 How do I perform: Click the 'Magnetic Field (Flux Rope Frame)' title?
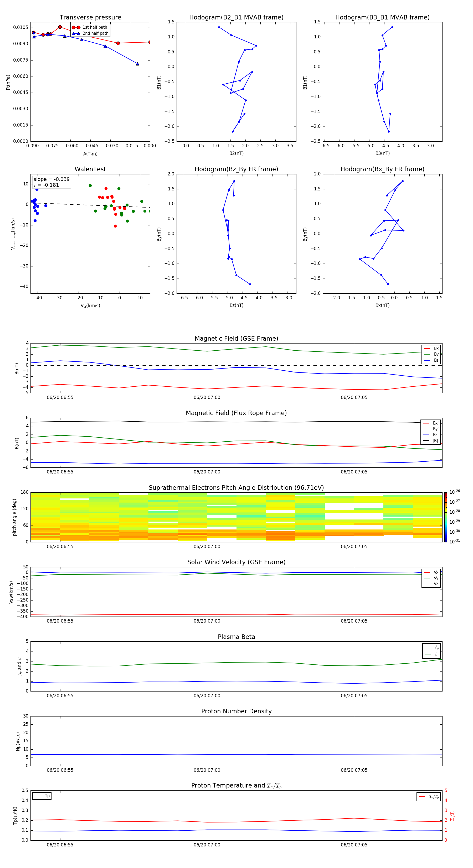click(236, 413)
